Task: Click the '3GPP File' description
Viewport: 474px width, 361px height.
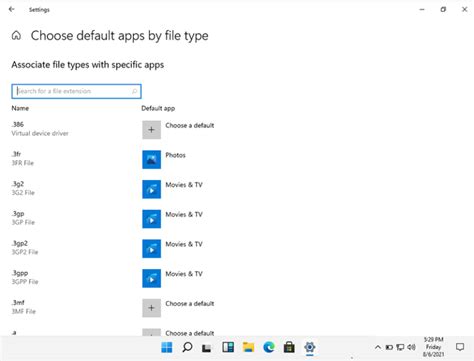Action: coord(25,282)
